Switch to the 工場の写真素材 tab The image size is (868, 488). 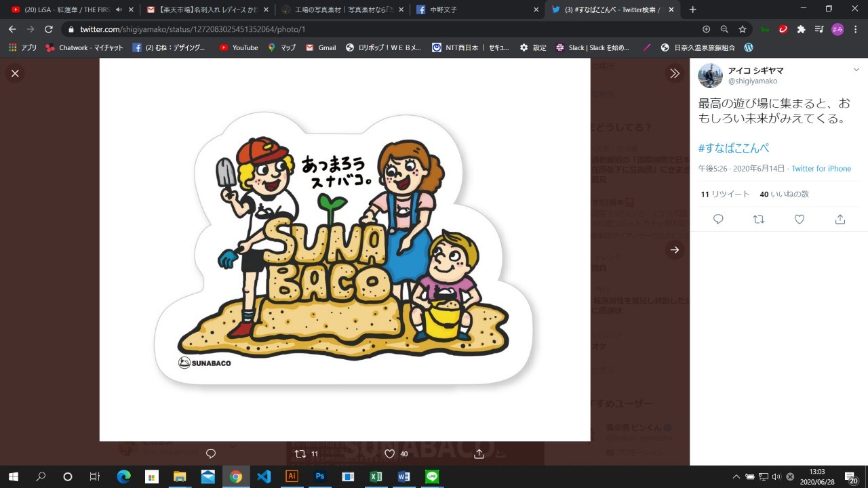click(342, 9)
